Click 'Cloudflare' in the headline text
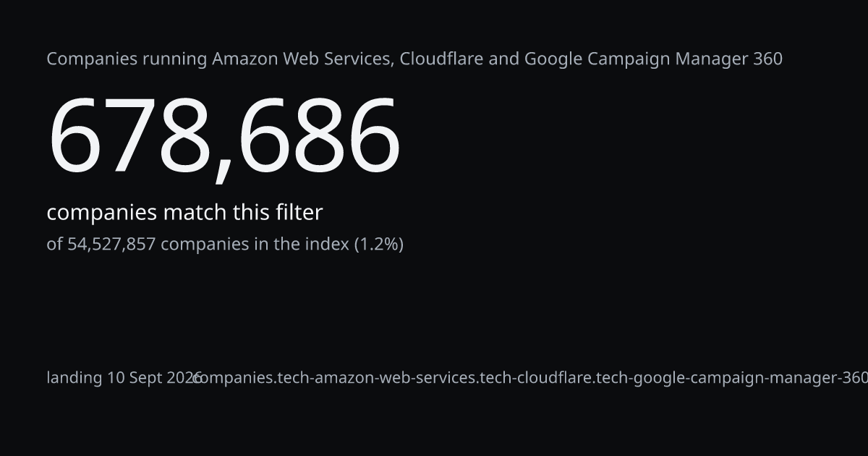This screenshot has width=868, height=456. (441, 59)
